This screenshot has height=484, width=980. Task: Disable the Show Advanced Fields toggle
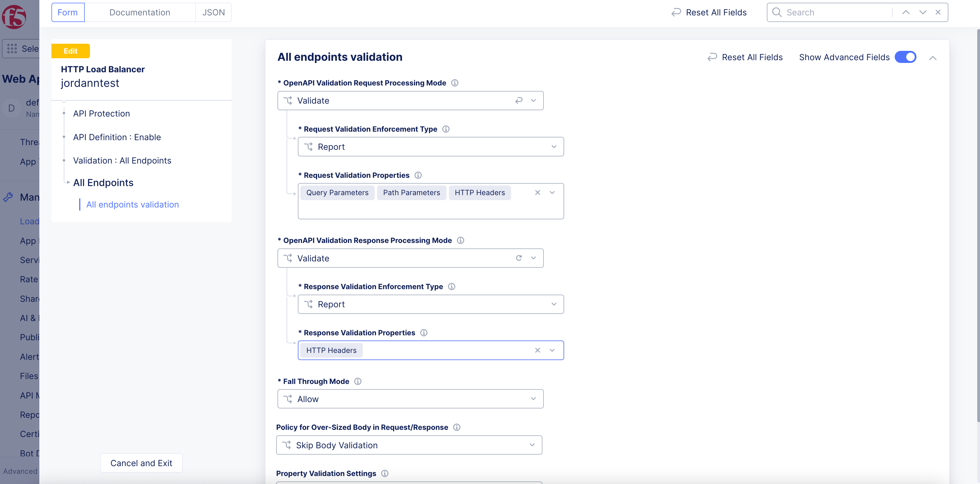click(905, 57)
